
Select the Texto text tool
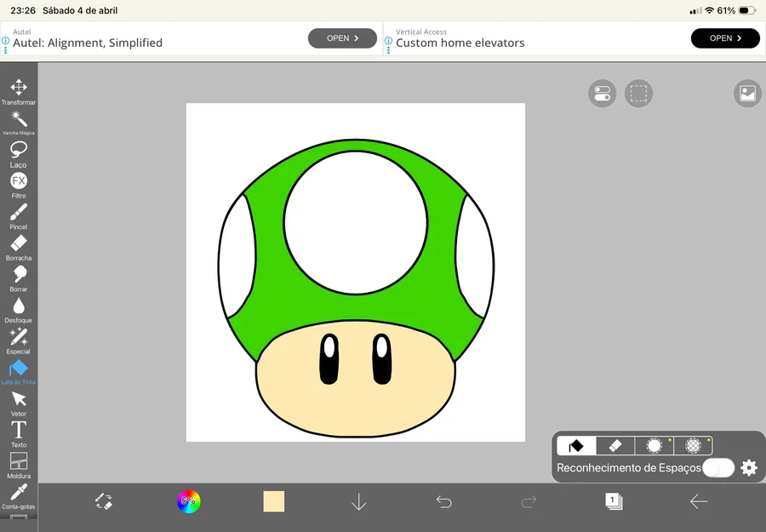point(19,435)
